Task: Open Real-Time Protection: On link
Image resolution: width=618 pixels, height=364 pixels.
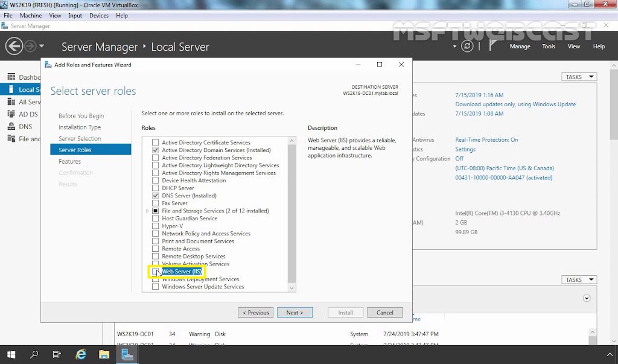Action: [x=487, y=139]
